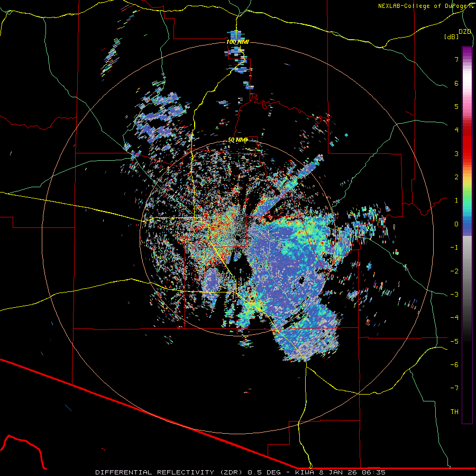Click the bottom caption 'DIFFERENTIAL REFLECTIVITY (ZDR)'
Image resolution: width=476 pixels, height=476 pixels.
click(x=168, y=472)
